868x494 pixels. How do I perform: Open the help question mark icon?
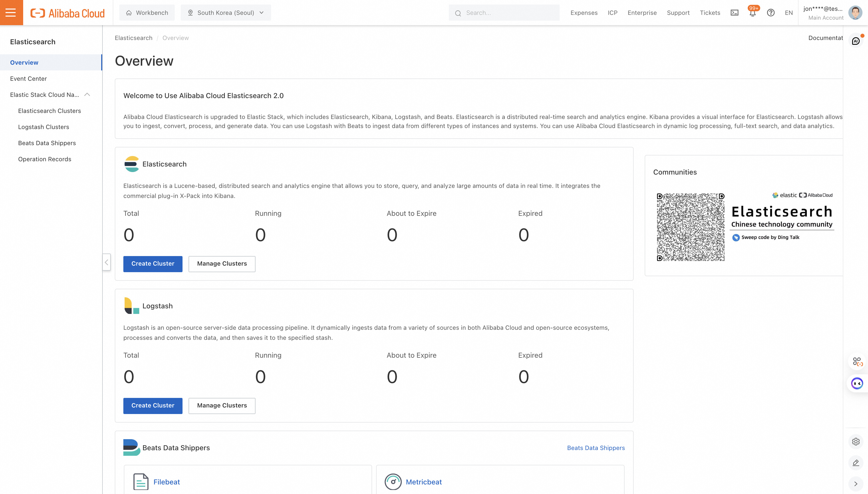tap(771, 13)
